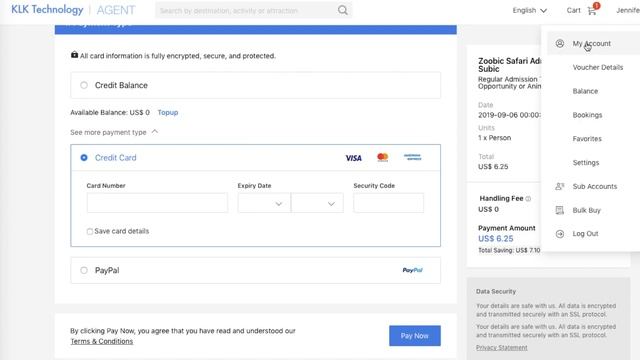Click the Security Code input field
The width and height of the screenshot is (640, 360).
pyautogui.click(x=389, y=203)
